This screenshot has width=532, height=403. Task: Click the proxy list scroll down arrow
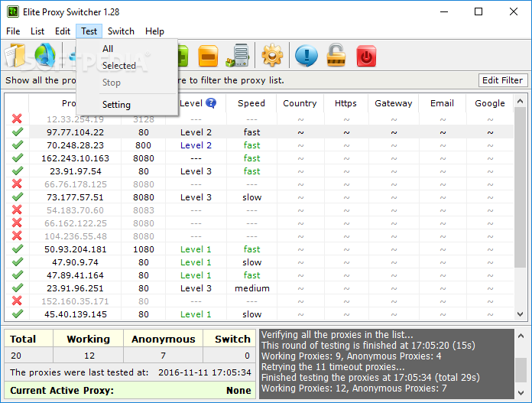[520, 314]
